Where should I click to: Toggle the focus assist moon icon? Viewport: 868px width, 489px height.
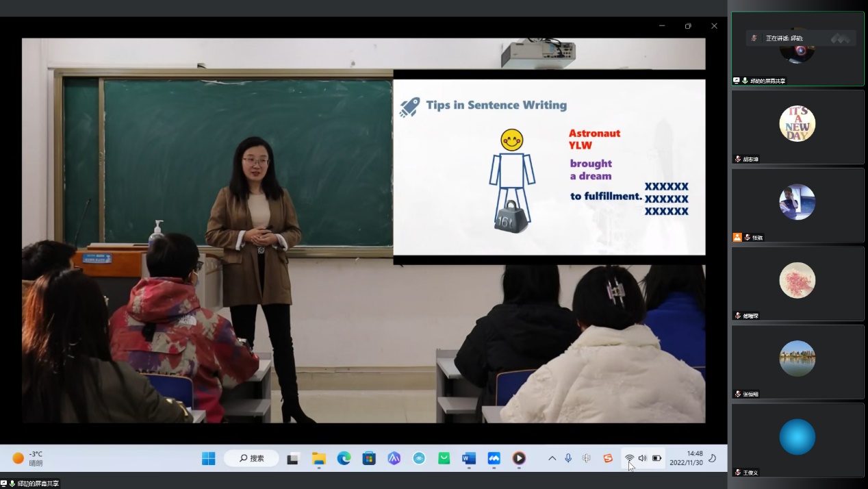coord(713,458)
